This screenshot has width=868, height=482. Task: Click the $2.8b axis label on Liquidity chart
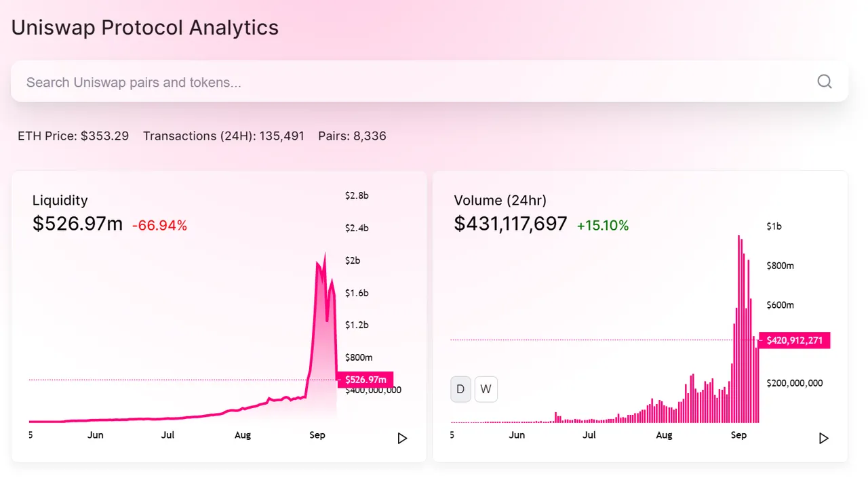[357, 196]
